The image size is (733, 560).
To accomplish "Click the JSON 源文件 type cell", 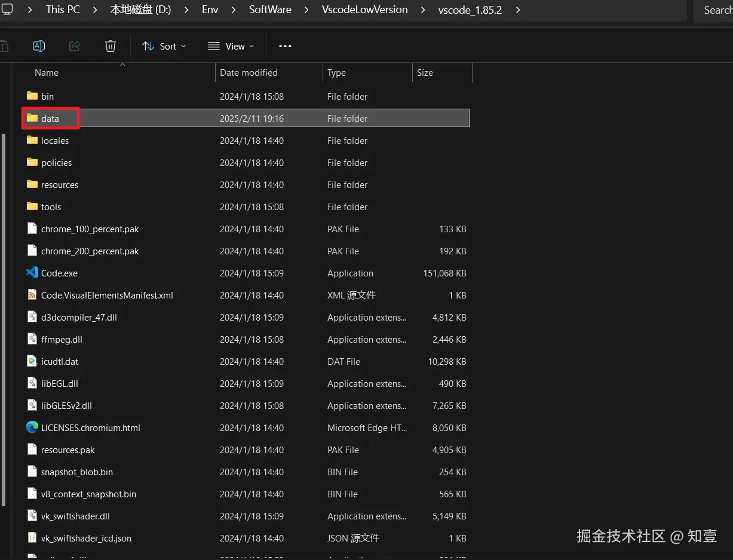I will (x=353, y=539).
